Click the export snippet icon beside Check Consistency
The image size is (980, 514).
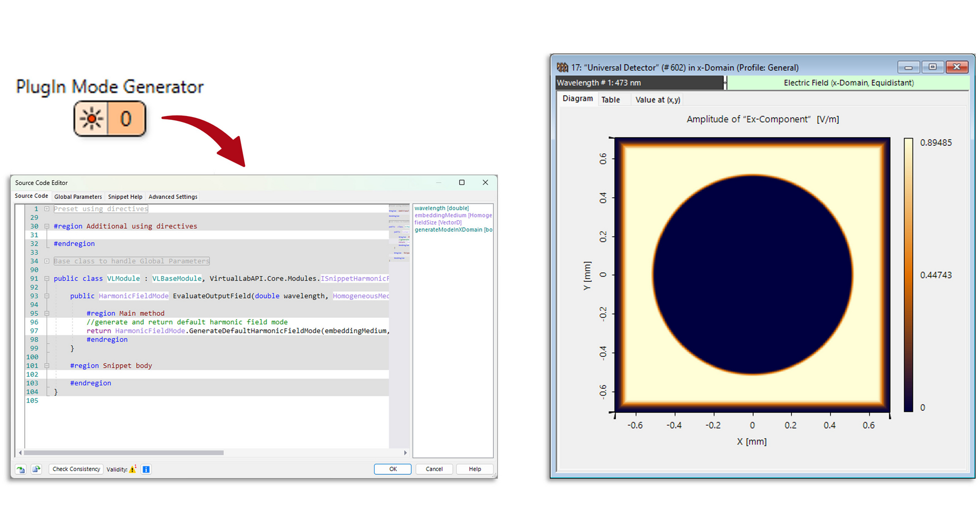click(36, 469)
